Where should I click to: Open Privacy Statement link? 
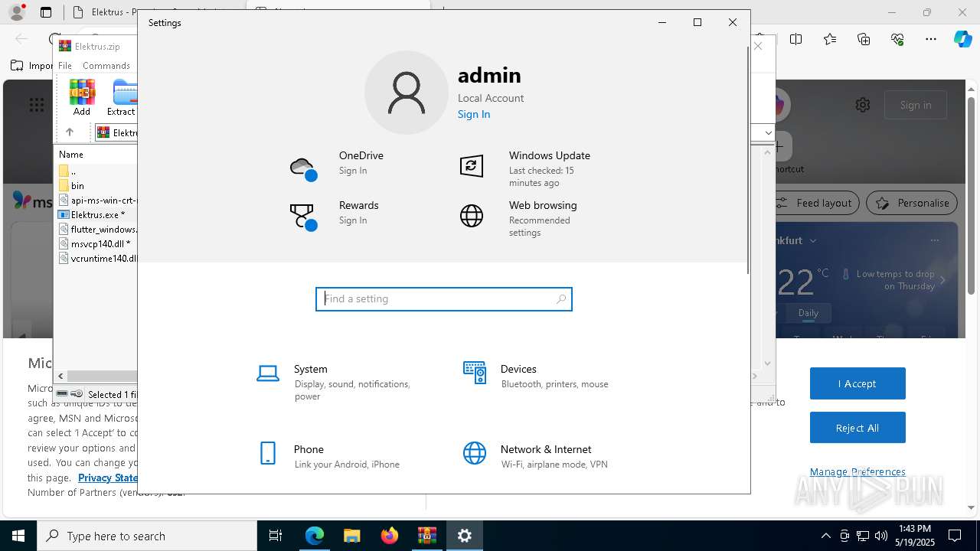[x=108, y=478]
